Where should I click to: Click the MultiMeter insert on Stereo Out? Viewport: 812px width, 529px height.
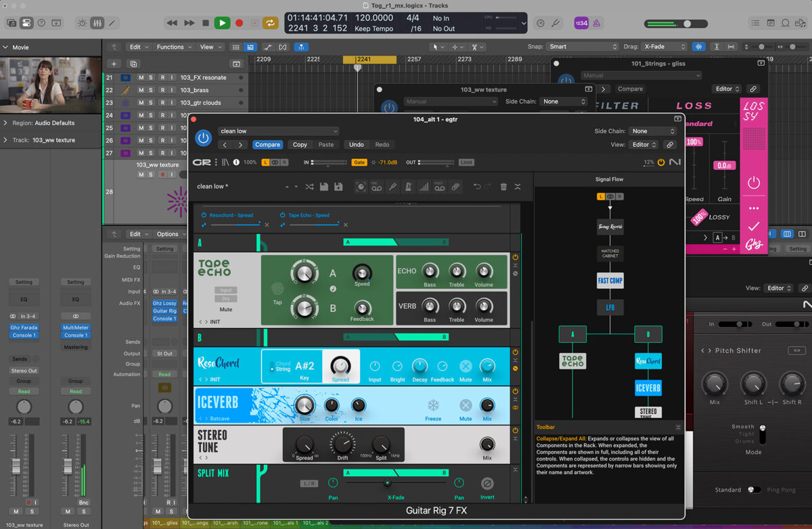point(76,327)
